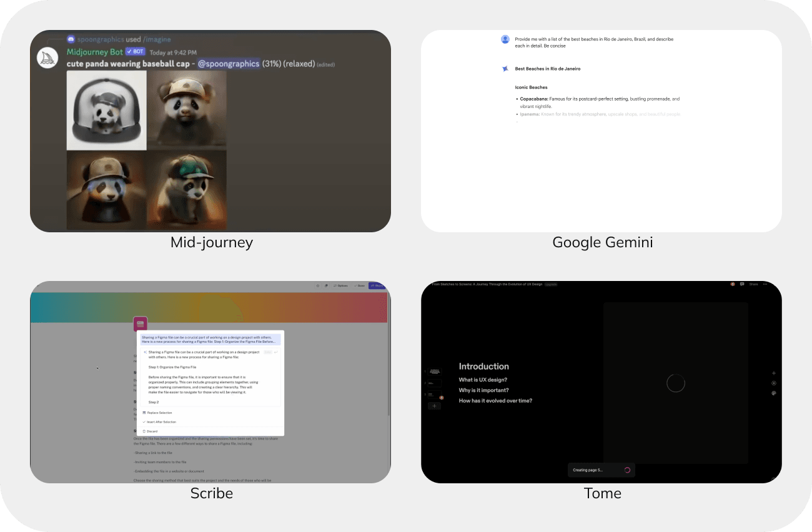Click the @spoongraphics mention

pos(229,64)
